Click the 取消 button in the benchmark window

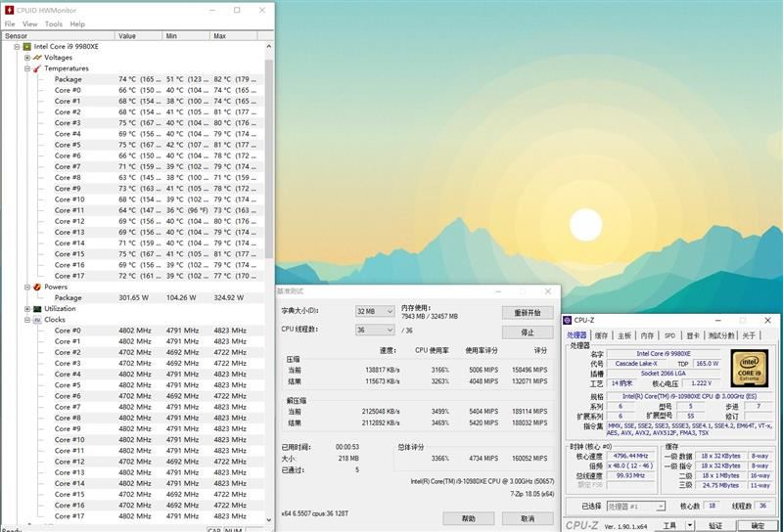point(528,518)
